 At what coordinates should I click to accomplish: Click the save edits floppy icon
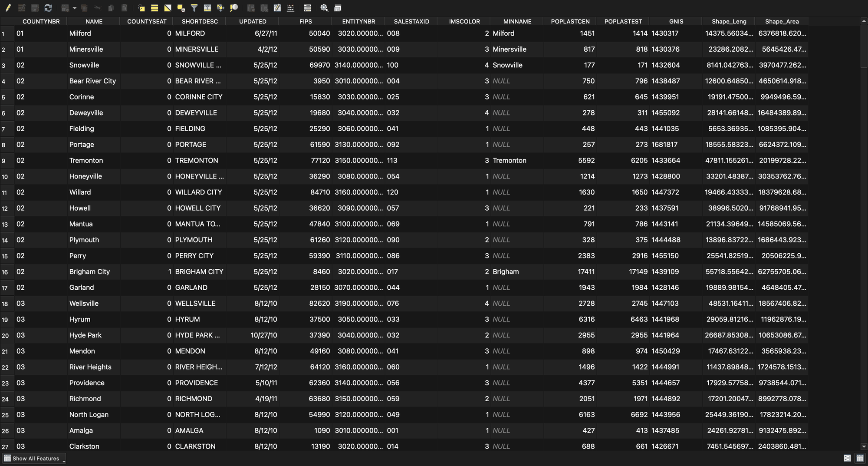[35, 8]
